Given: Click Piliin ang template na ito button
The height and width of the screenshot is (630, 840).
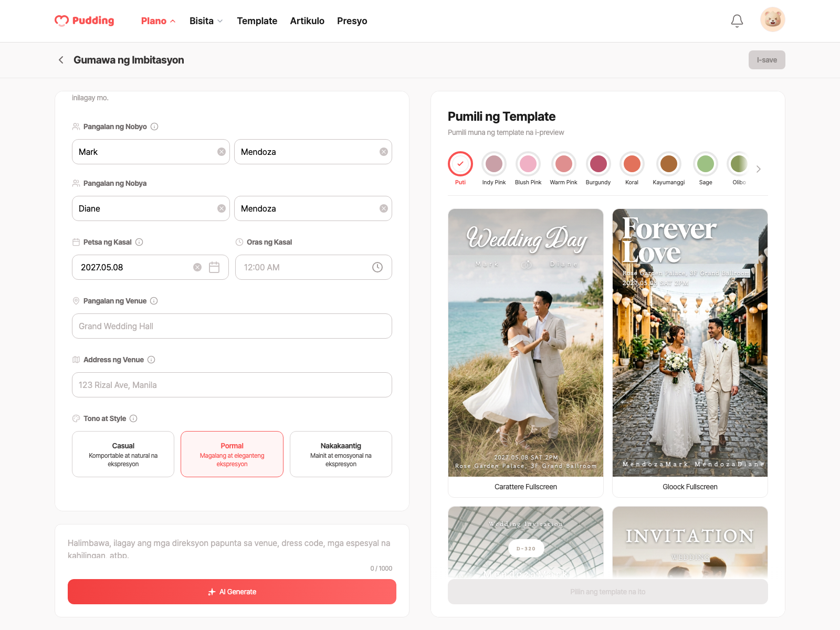Looking at the screenshot, I should [x=608, y=592].
